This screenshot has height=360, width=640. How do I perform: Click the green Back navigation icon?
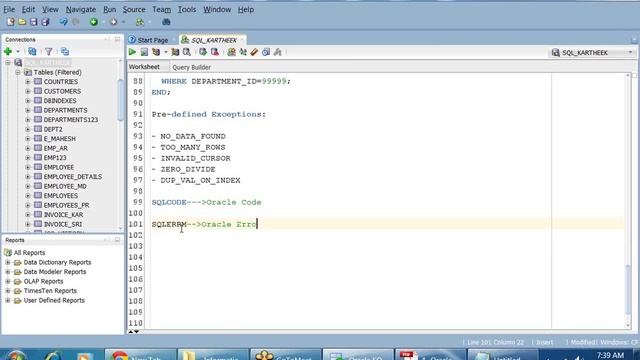94,22
